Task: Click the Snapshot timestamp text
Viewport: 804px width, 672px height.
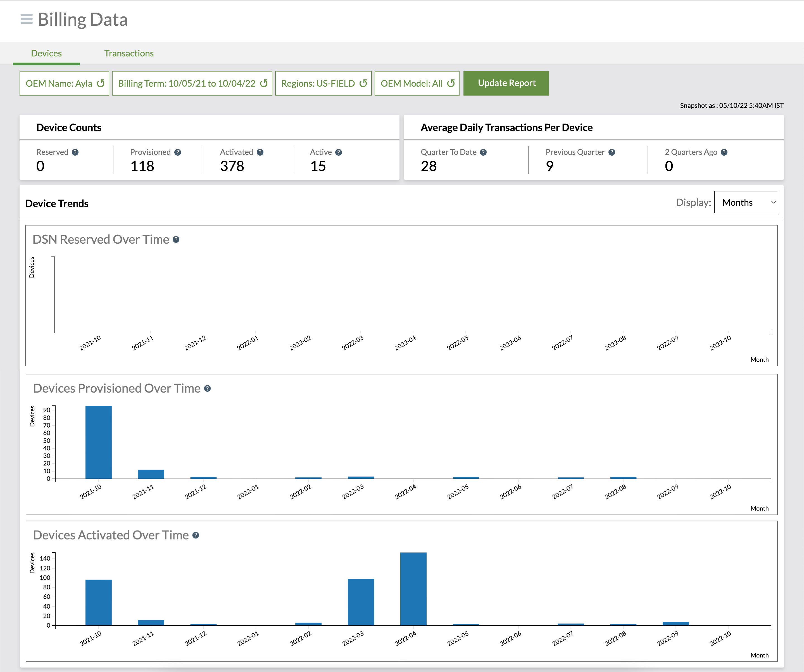Action: [x=732, y=105]
